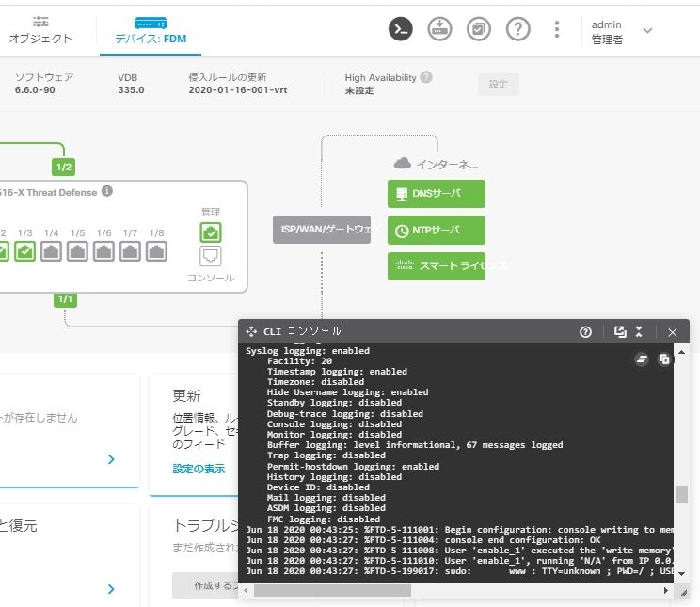Select the デバイス: FDM tab

tap(151, 30)
